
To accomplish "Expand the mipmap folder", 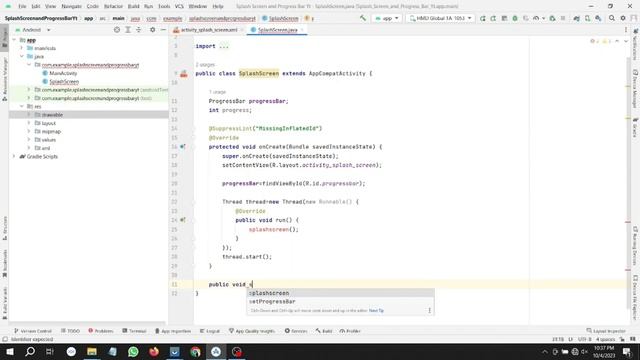I will click(29, 131).
